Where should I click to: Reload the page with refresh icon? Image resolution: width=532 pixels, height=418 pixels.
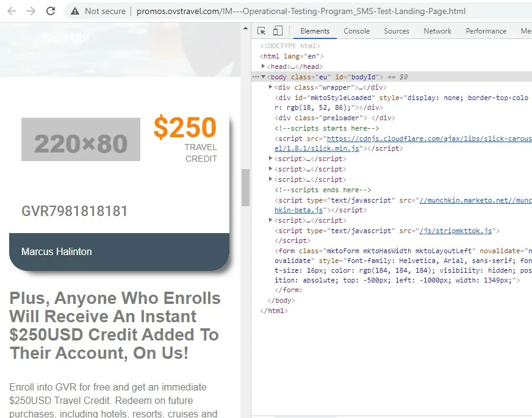tap(51, 11)
